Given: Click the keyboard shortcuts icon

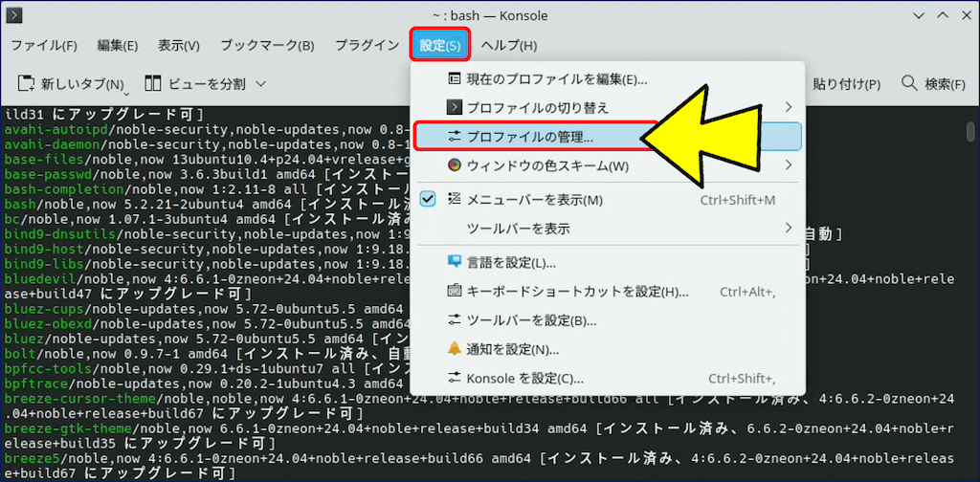Looking at the screenshot, I should tap(456, 291).
